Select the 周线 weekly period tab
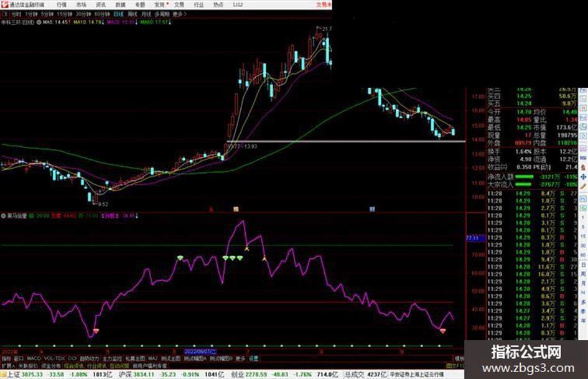588x379 pixels. coord(133,14)
